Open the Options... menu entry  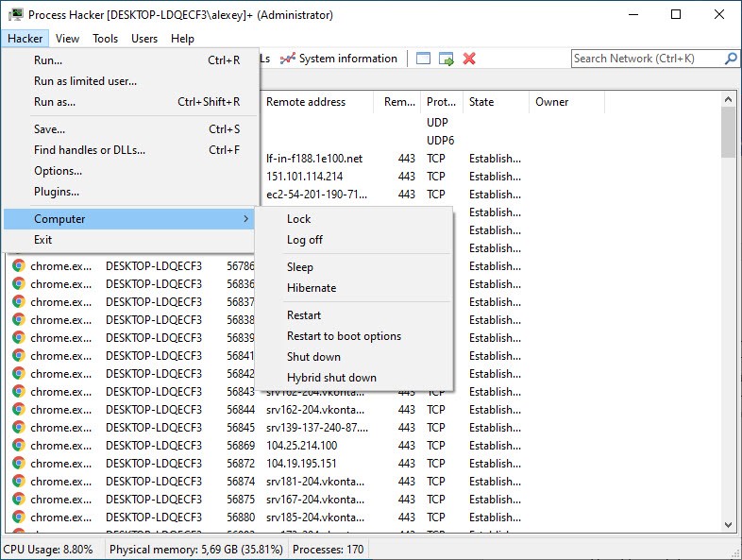coord(58,171)
